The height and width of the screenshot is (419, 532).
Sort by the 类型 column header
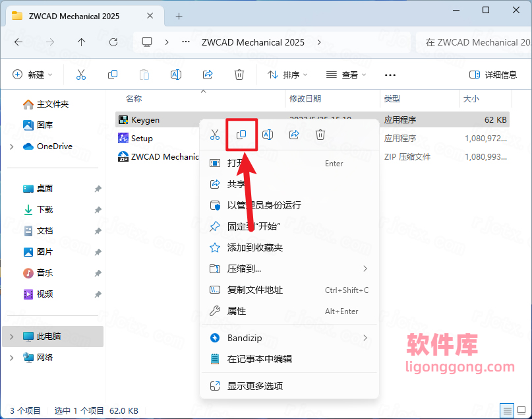click(x=392, y=99)
